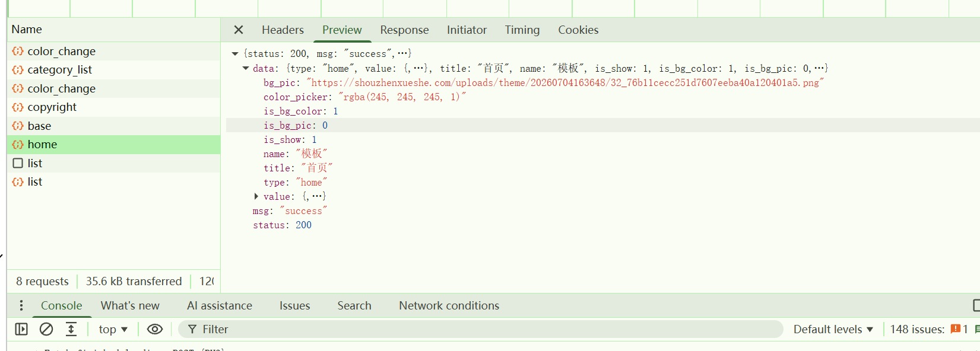Viewport: 980px width, 351px height.
Task: Collapse the root status object triangle
Action: 235,54
